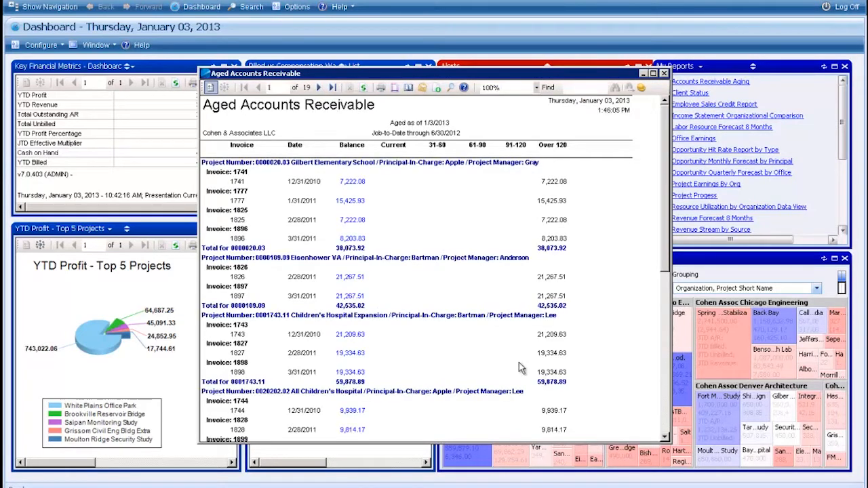Open Accounts Receivable Aging report link
868x488 pixels.
point(711,81)
